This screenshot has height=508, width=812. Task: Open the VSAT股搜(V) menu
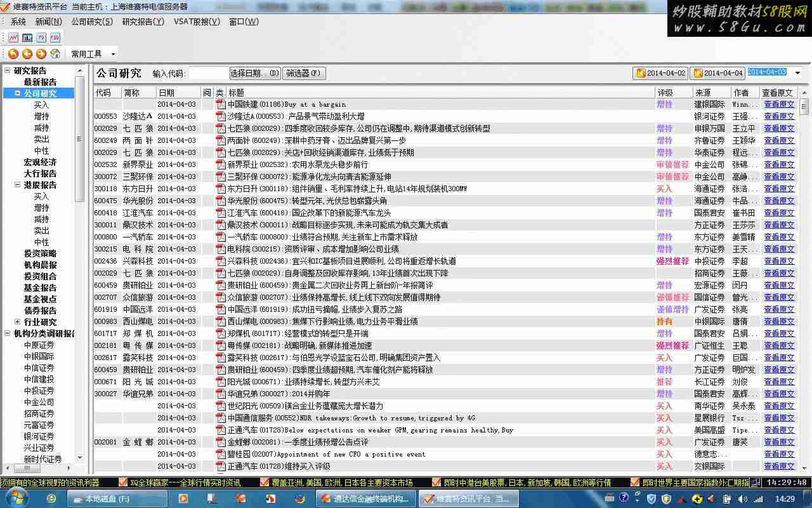[x=197, y=22]
